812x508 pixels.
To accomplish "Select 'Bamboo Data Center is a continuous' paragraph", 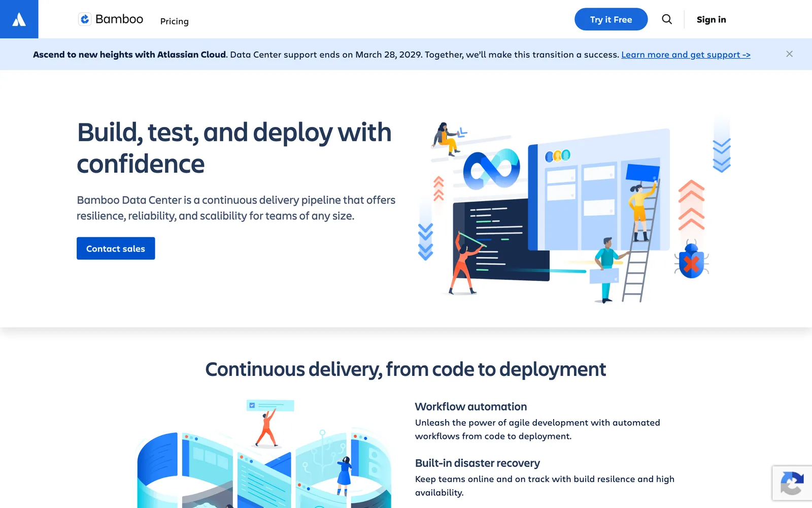I will [236, 208].
